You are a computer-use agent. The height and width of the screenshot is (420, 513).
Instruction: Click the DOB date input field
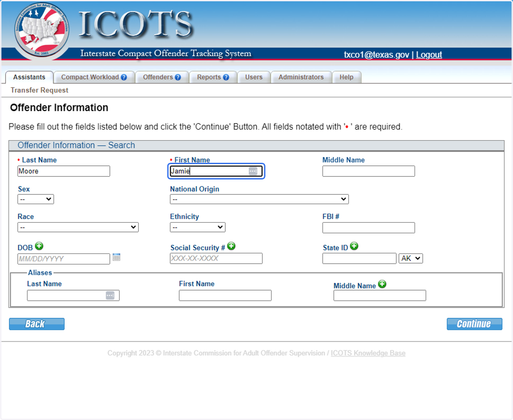[64, 258]
